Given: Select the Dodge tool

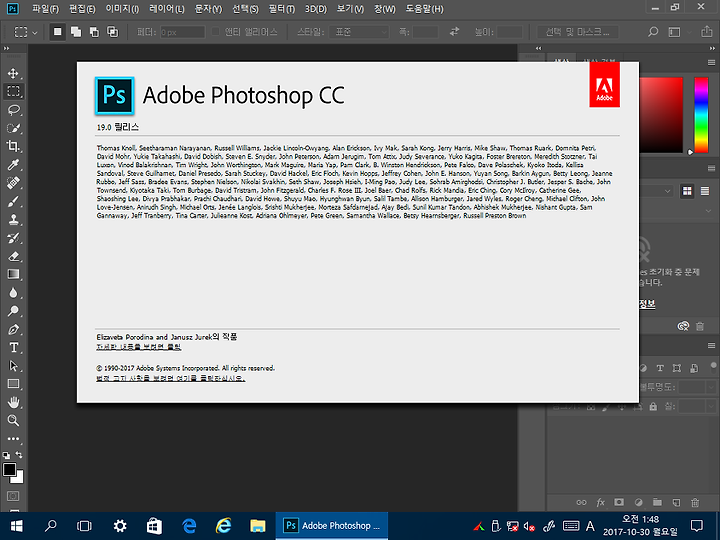Looking at the screenshot, I should coord(13,311).
